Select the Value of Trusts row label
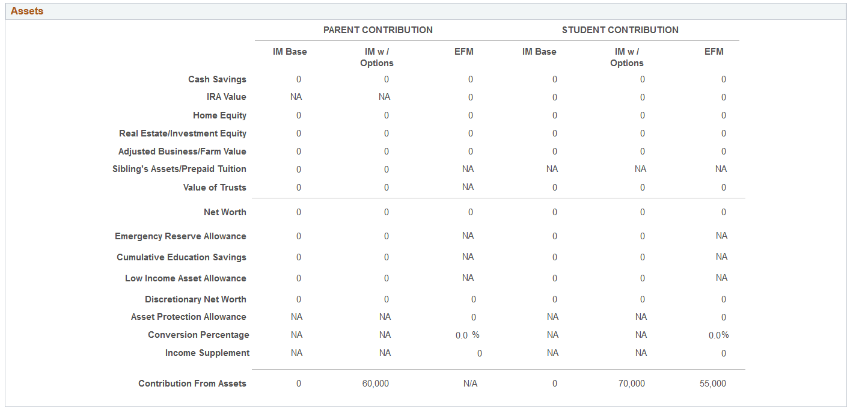Image resolution: width=868 pixels, height=410 pixels. (x=215, y=187)
